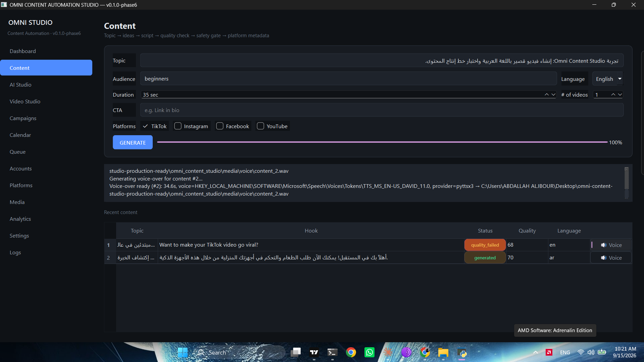
Task: Click the volume speaker tray icon
Action: 591,352
